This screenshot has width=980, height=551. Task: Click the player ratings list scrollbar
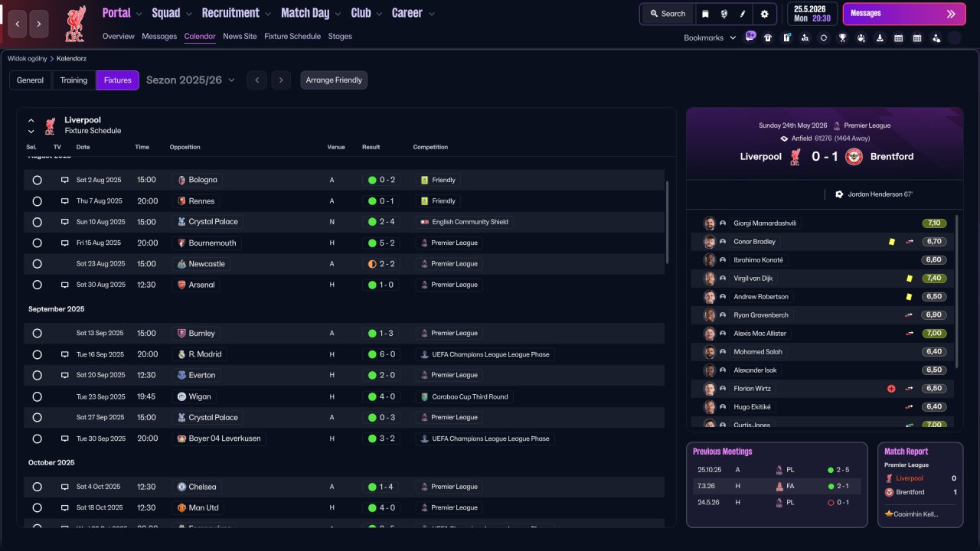957,291
